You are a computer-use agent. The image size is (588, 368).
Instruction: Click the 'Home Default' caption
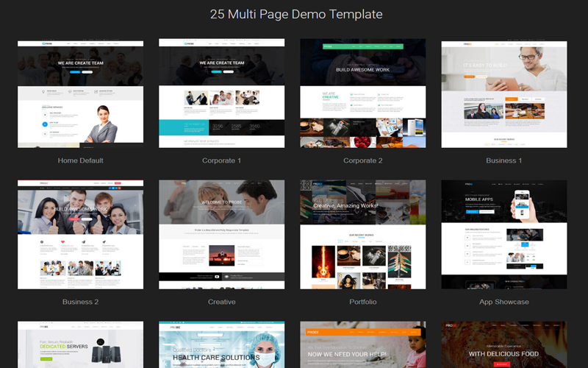pyautogui.click(x=80, y=160)
